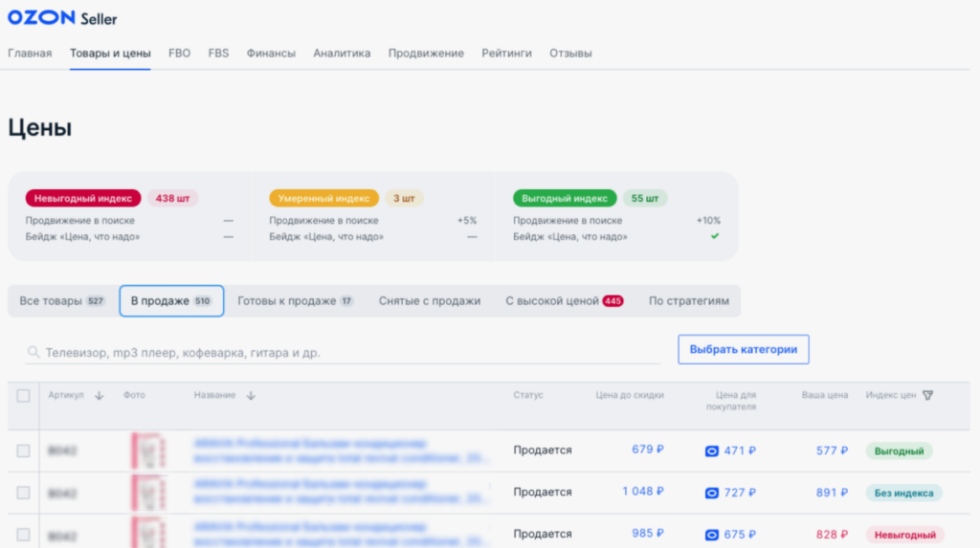Click the 55 шт count badge
This screenshot has width=980, height=548.
coord(645,198)
